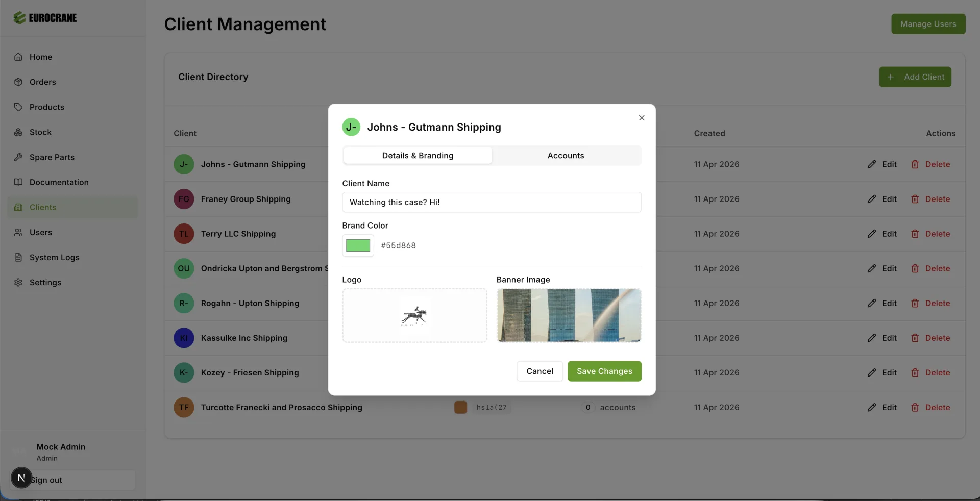Click the Logo upload area

click(x=414, y=315)
